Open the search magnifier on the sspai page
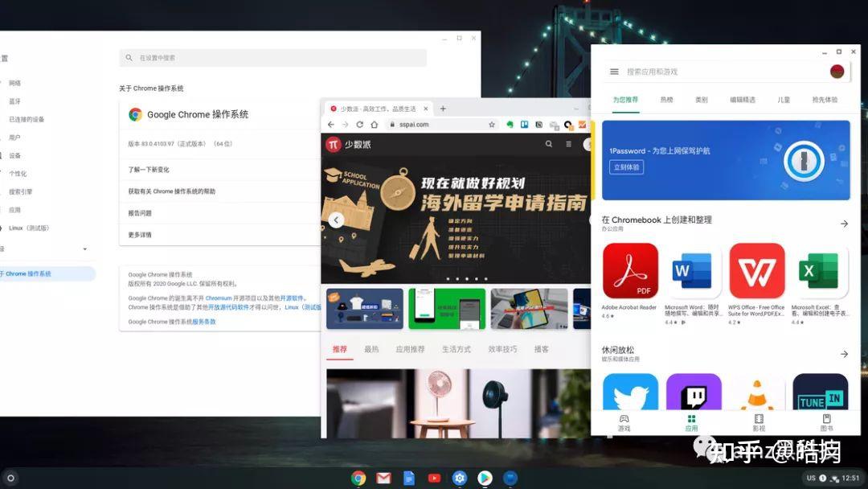Screen dimensions: 868x489 pyautogui.click(x=549, y=142)
